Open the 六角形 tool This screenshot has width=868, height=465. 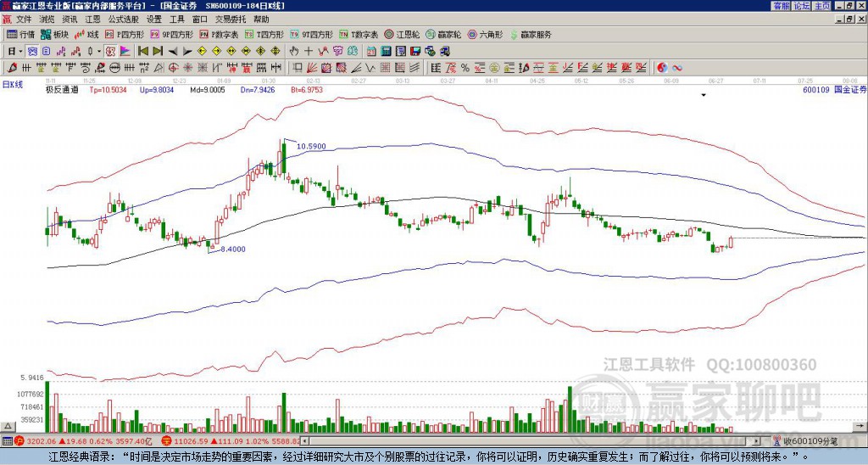click(486, 34)
